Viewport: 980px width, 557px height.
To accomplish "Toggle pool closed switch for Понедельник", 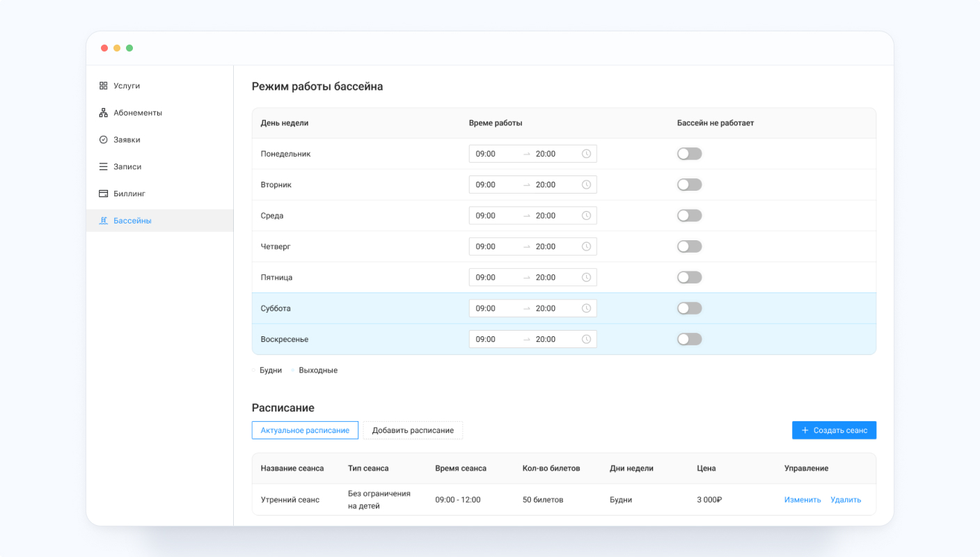I will pyautogui.click(x=689, y=154).
